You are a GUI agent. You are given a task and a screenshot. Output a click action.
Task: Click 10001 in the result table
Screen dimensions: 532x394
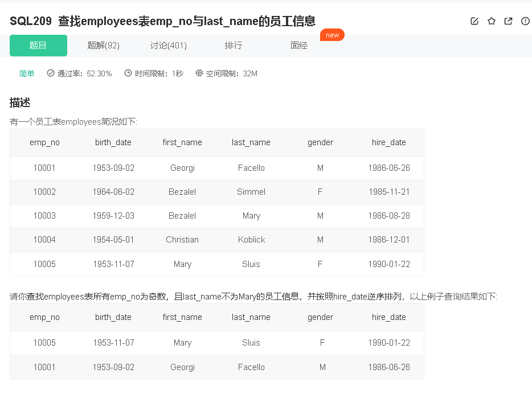click(x=44, y=367)
